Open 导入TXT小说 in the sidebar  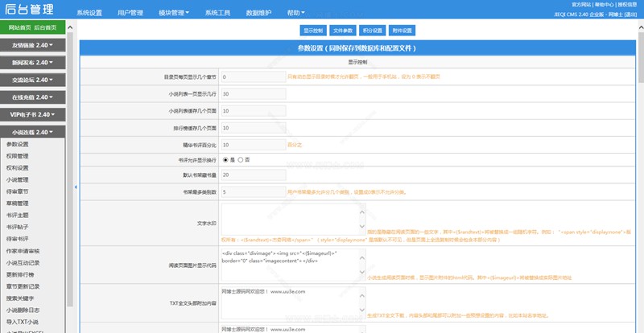click(x=23, y=322)
